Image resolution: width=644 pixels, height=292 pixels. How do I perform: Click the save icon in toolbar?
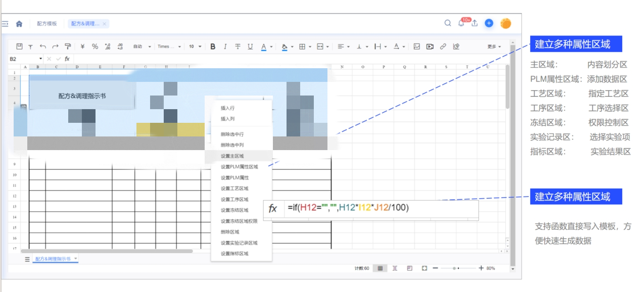pos(20,46)
